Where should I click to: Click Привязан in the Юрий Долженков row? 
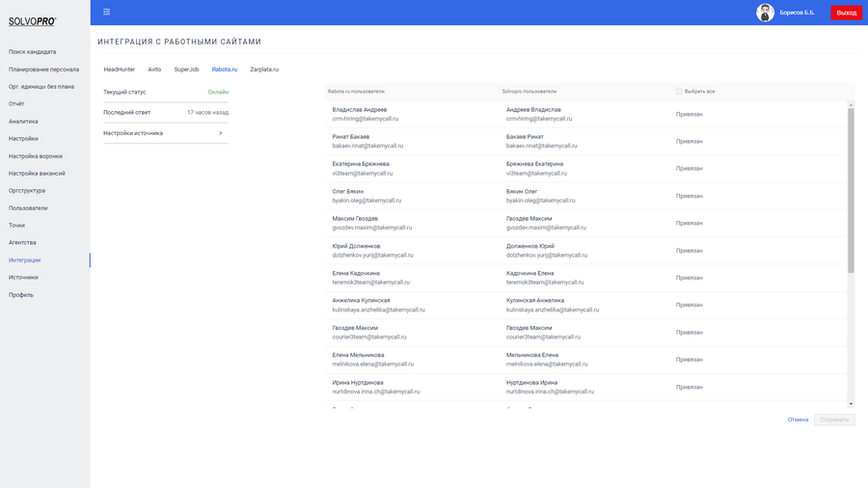[x=690, y=251]
